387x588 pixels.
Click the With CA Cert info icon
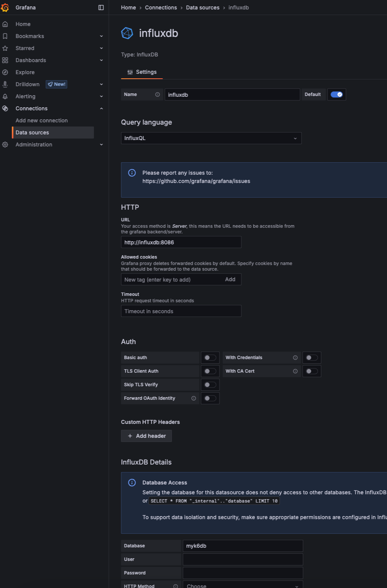pos(295,371)
